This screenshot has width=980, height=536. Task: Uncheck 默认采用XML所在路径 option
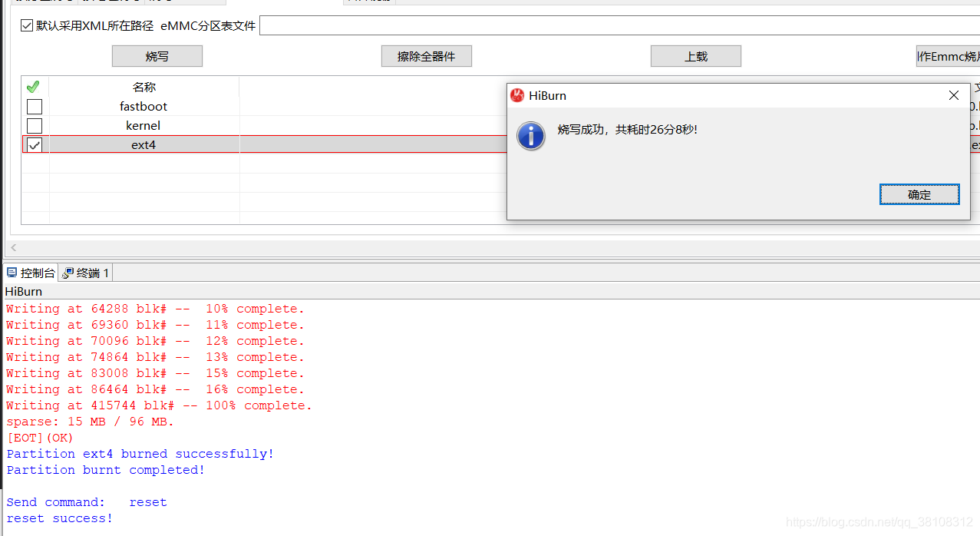[26, 25]
